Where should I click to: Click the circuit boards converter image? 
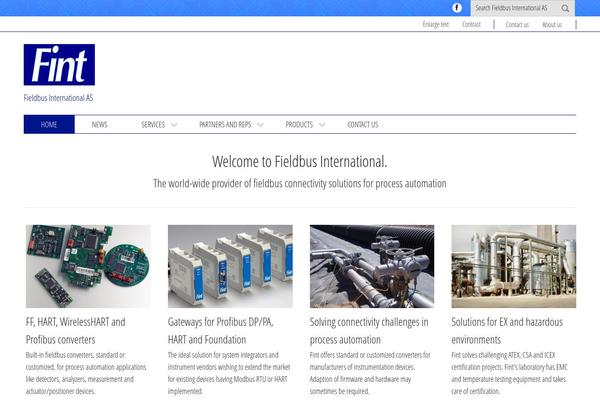[88, 266]
